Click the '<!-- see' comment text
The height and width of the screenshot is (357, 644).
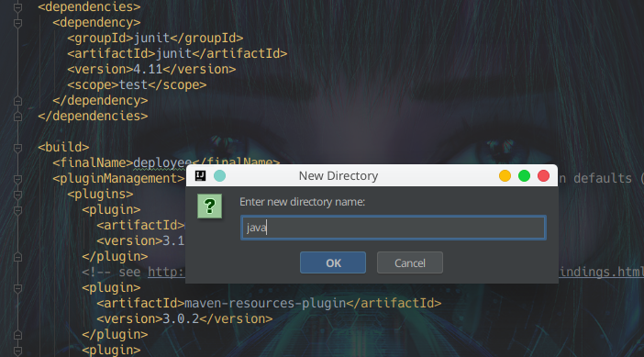click(111, 272)
